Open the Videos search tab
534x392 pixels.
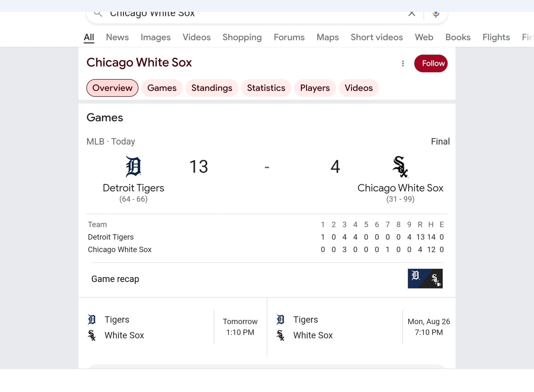pos(197,37)
